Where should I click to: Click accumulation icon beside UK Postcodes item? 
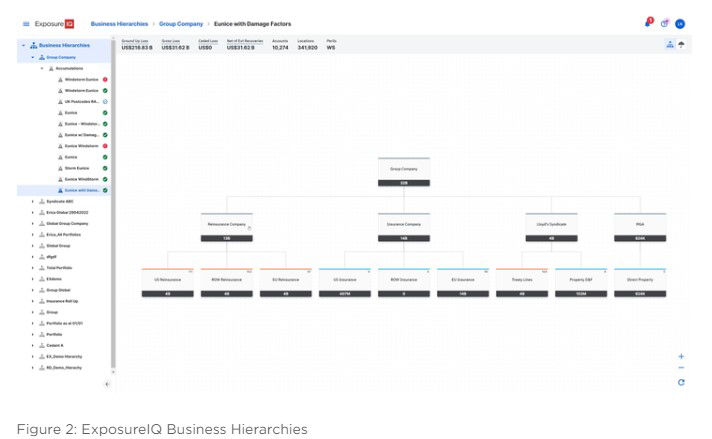60,102
